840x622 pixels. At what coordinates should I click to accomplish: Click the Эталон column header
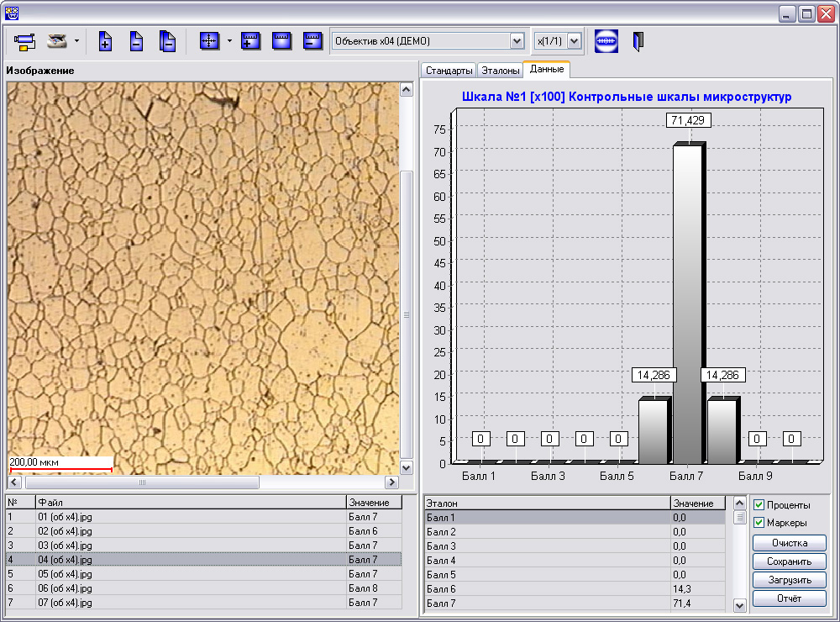click(547, 503)
